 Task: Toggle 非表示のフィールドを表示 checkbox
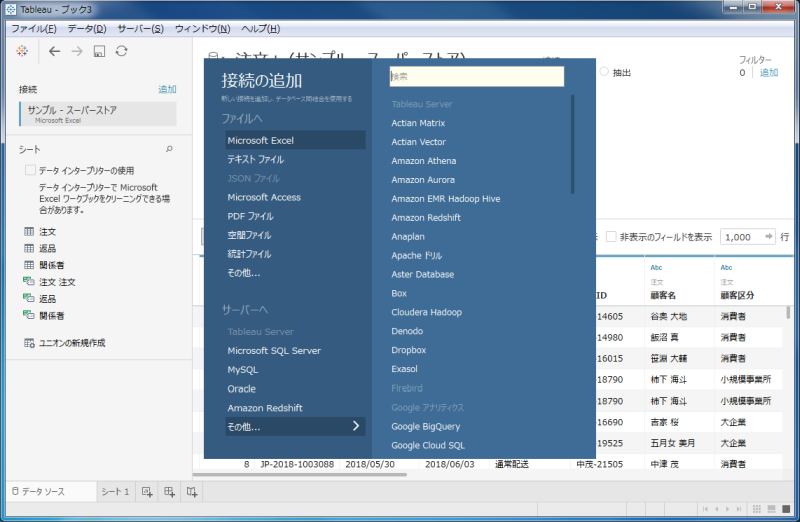pos(611,237)
